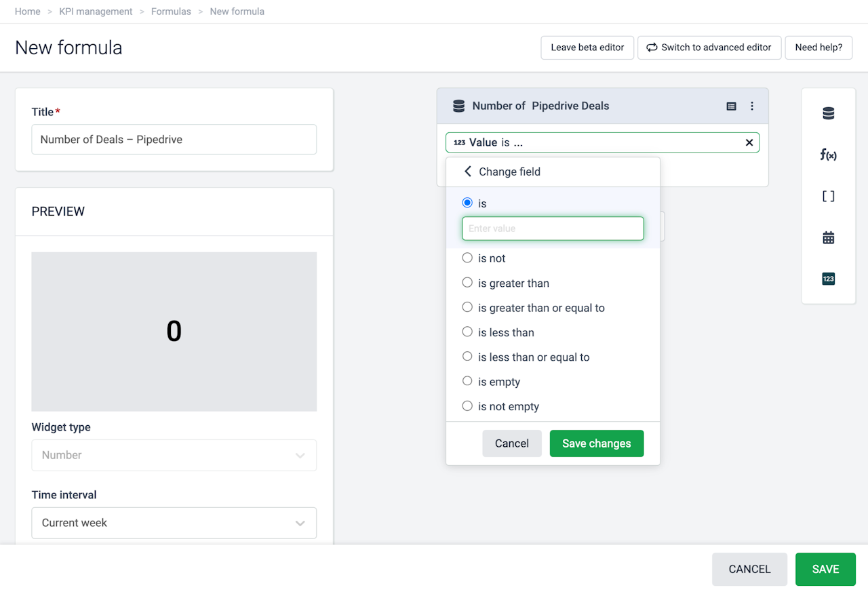Select the "is not" radio option
868x594 pixels.
pos(467,258)
